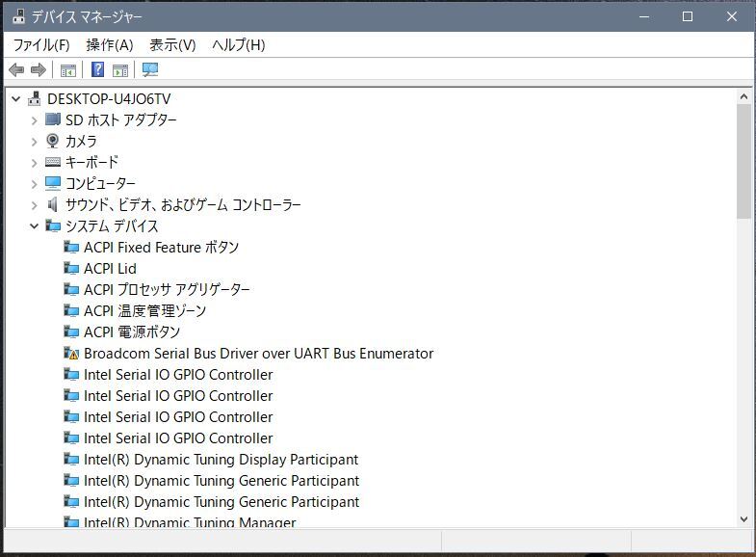Select Broadcom Serial Bus Driver over UART Bus Enumerator
This screenshot has height=557, width=756.
pos(258,354)
